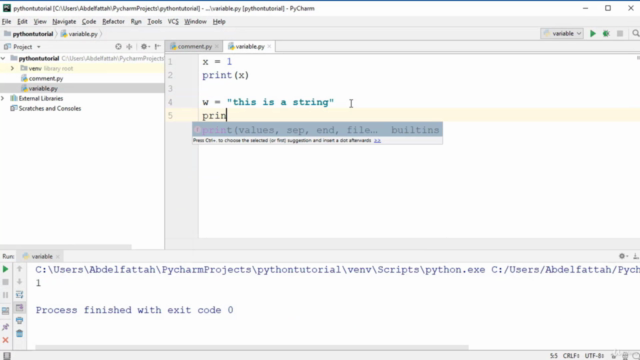Open the Refactor menu

coord(113,22)
